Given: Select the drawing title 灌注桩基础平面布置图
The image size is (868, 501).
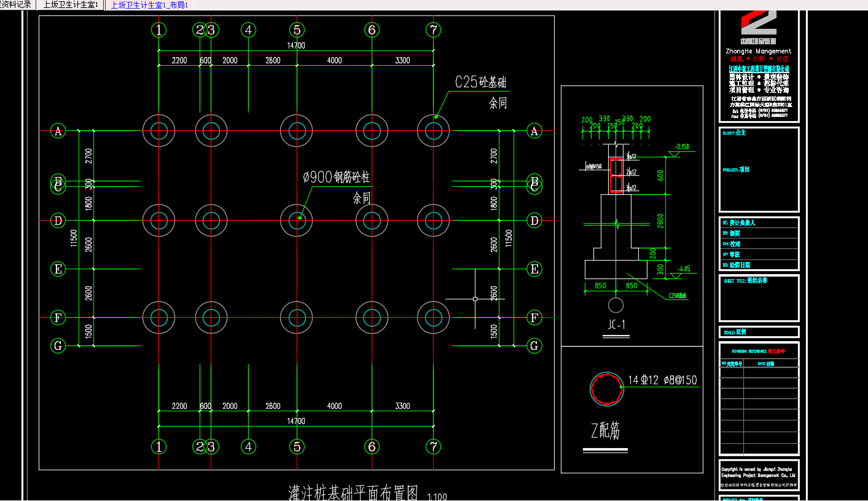Looking at the screenshot, I should pyautogui.click(x=353, y=493).
